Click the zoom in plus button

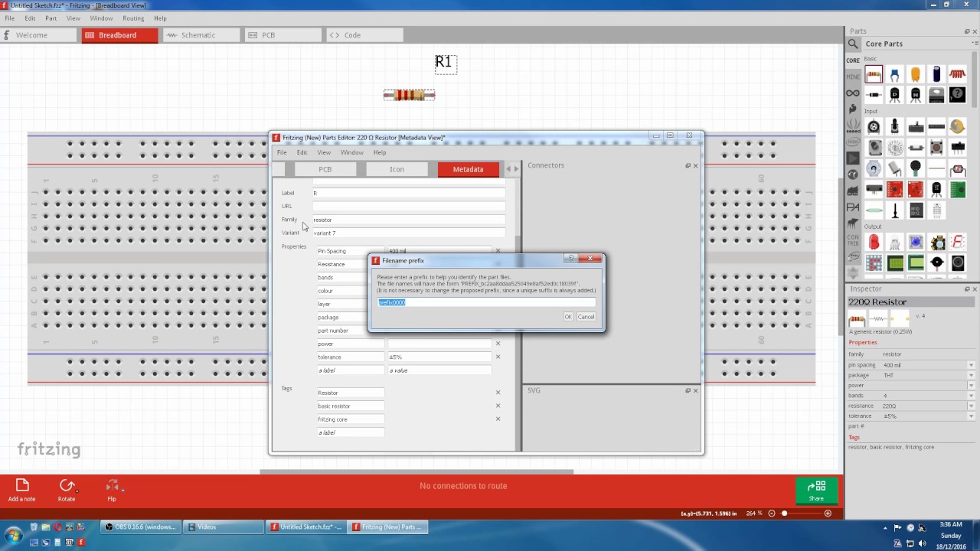click(828, 514)
